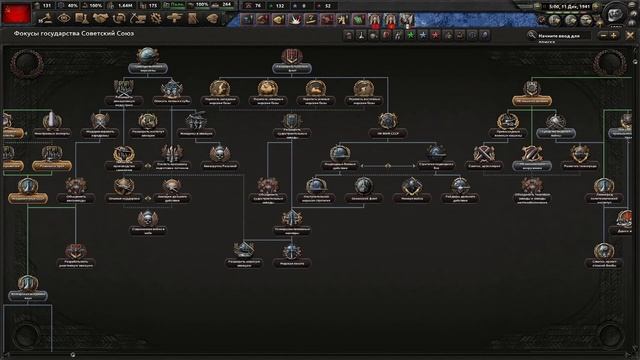This screenshot has width=640, height=360.
Task: Select the anchor focus at bottom center
Action: (291, 255)
